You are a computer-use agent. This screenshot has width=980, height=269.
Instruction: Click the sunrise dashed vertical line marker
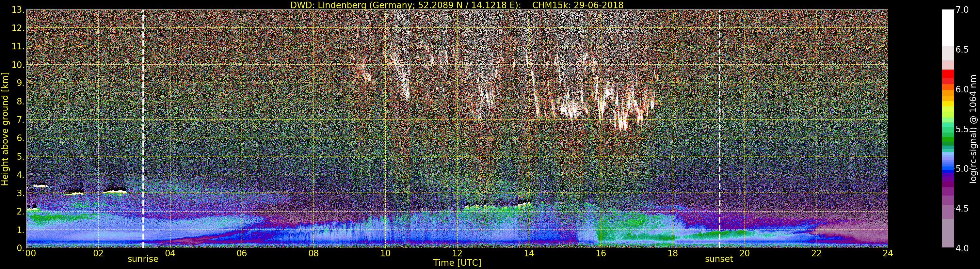(x=143, y=129)
